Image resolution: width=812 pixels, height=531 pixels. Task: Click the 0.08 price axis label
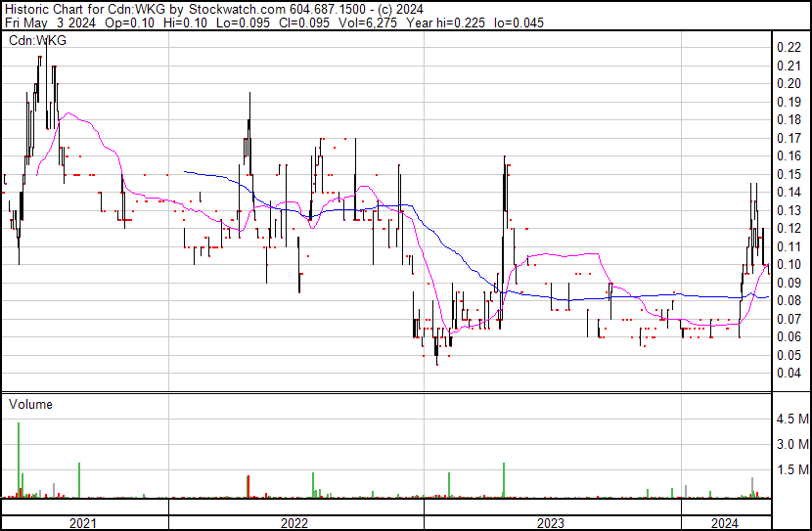789,300
